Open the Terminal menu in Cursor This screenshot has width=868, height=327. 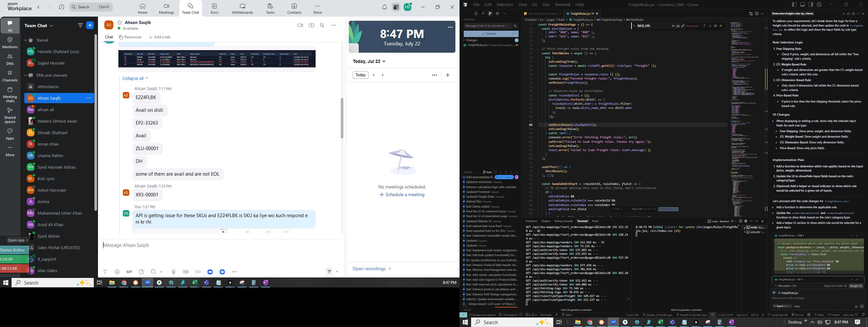pyautogui.click(x=562, y=5)
